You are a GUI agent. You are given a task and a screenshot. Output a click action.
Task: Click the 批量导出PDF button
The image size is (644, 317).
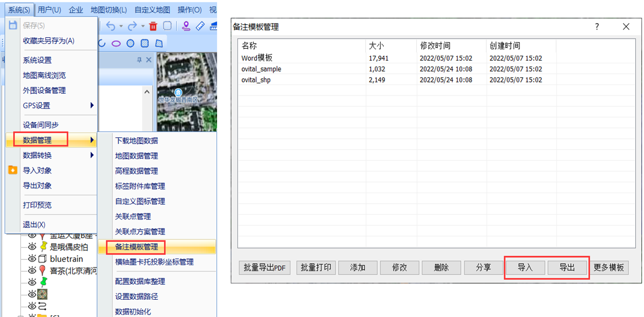tap(264, 267)
